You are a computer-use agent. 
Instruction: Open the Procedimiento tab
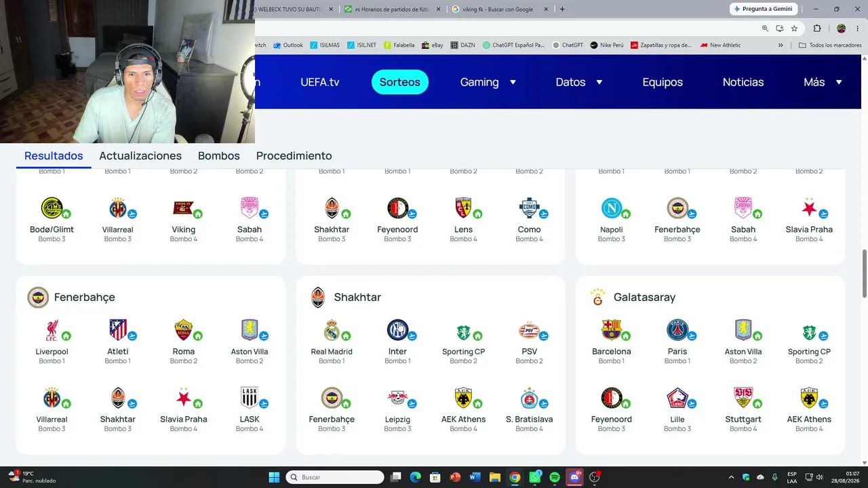coord(294,156)
